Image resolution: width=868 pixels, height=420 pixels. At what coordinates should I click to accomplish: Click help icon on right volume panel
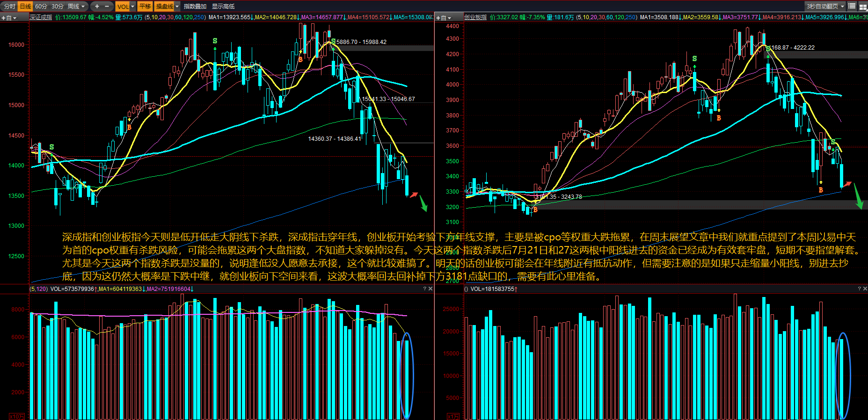859,289
